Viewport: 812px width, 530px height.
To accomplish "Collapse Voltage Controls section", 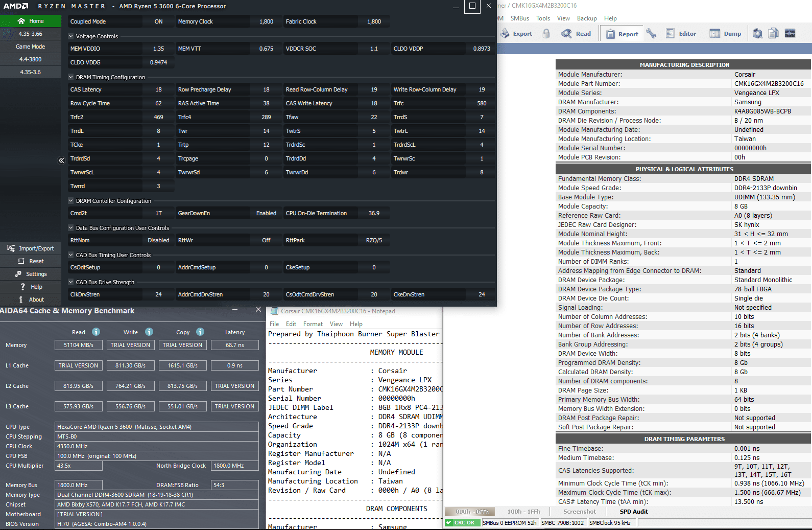I will point(71,36).
